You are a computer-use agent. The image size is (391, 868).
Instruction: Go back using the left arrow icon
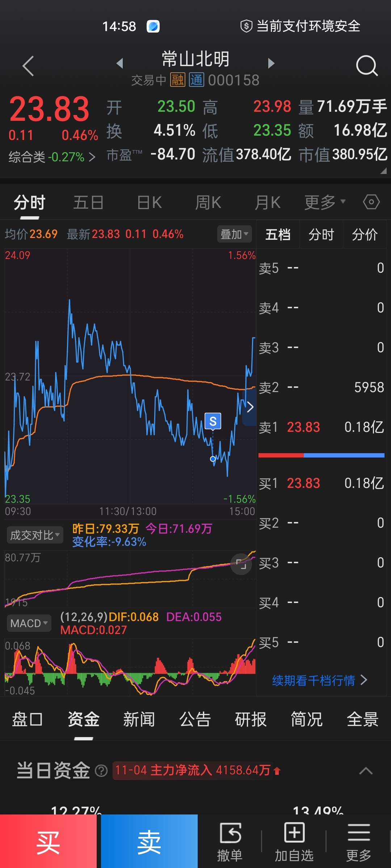pos(28,66)
